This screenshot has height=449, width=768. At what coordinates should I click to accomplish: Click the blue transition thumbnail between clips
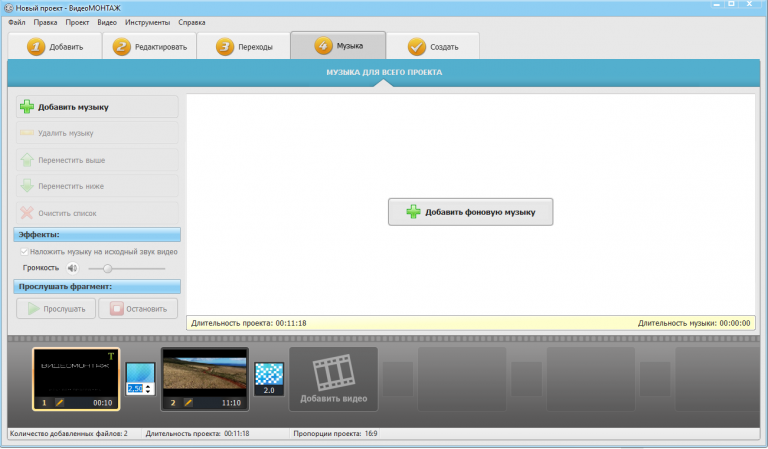(141, 373)
